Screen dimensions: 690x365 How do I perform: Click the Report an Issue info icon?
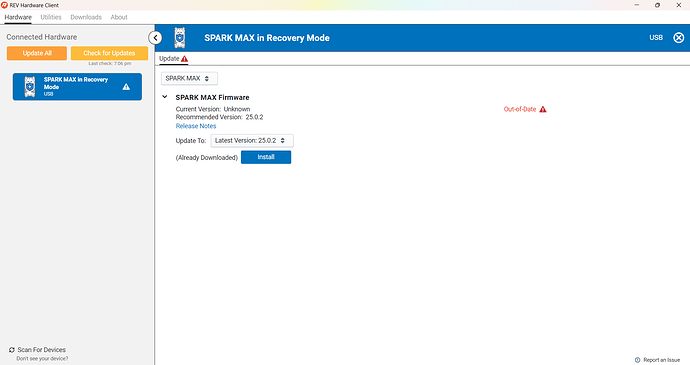pyautogui.click(x=637, y=360)
